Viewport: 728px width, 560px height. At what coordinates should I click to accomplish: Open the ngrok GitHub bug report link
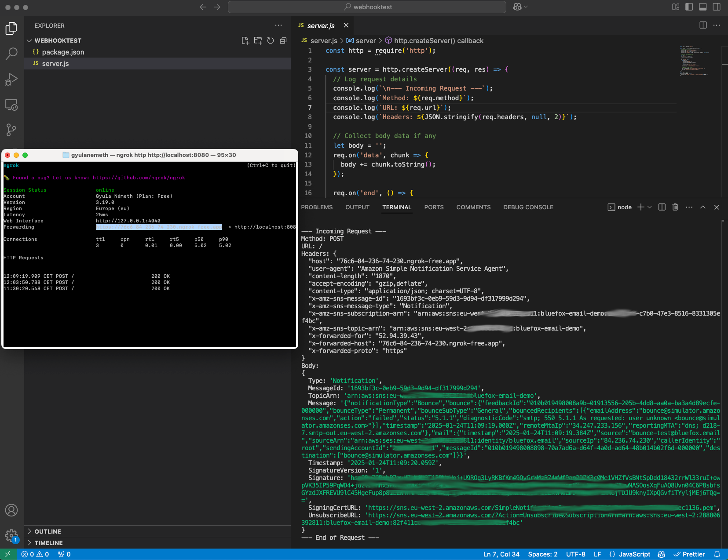(x=139, y=178)
